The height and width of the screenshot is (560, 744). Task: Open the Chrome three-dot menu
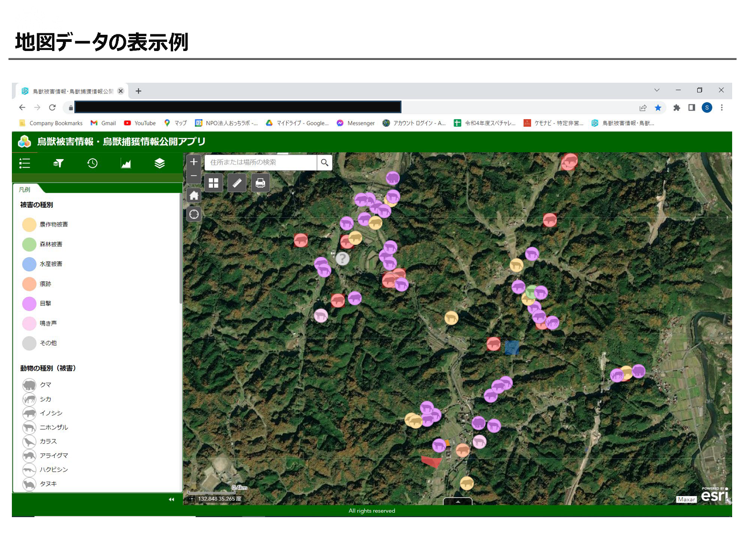pos(722,108)
